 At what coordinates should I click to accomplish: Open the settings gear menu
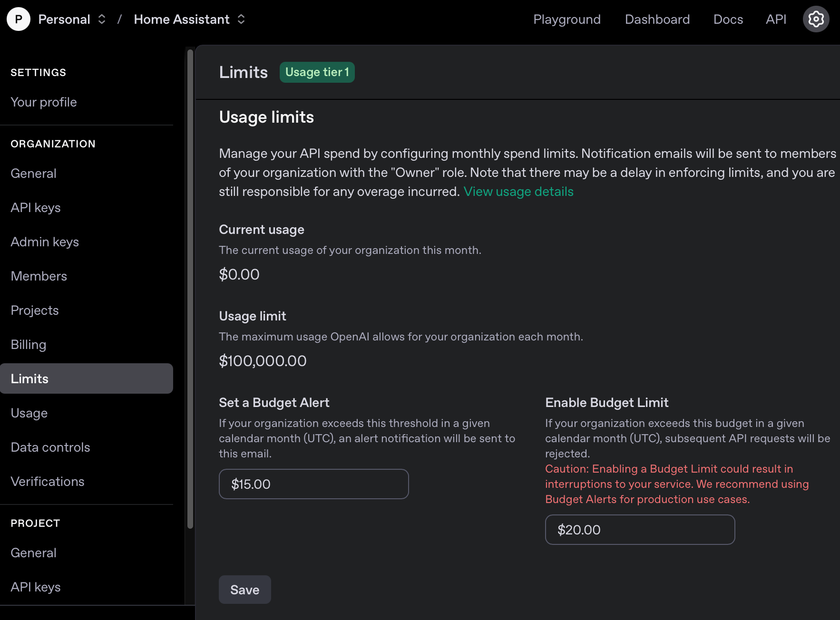(x=816, y=19)
